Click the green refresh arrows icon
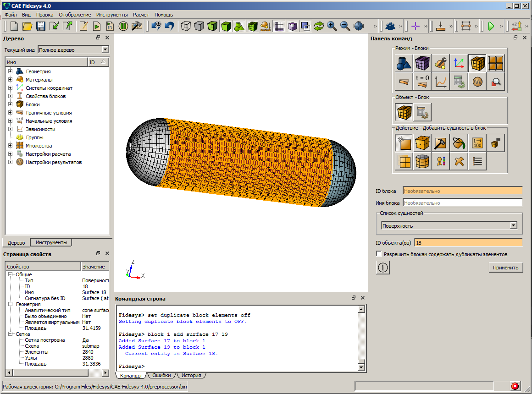532x394 pixels. tap(319, 26)
